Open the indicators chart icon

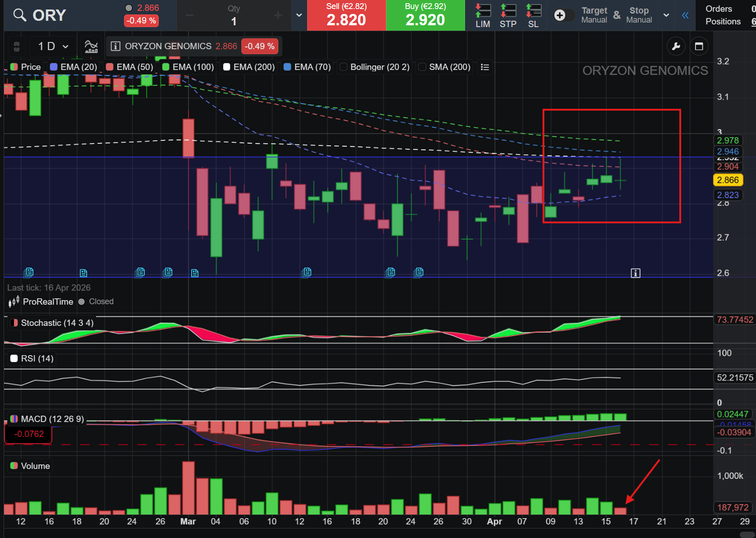91,46
